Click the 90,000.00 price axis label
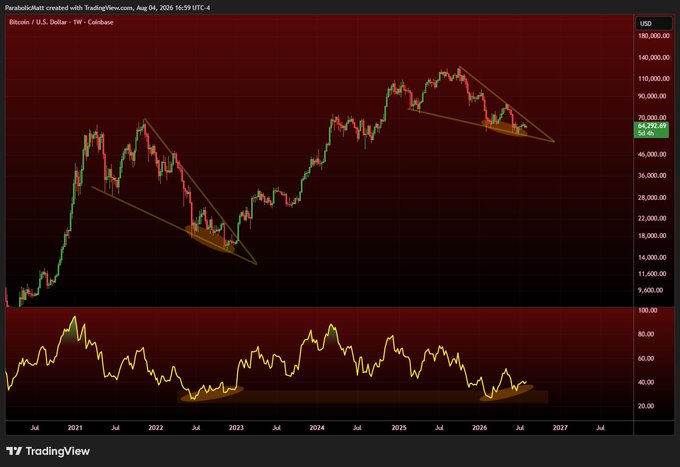Screen dimensions: 680x467 (x=652, y=96)
